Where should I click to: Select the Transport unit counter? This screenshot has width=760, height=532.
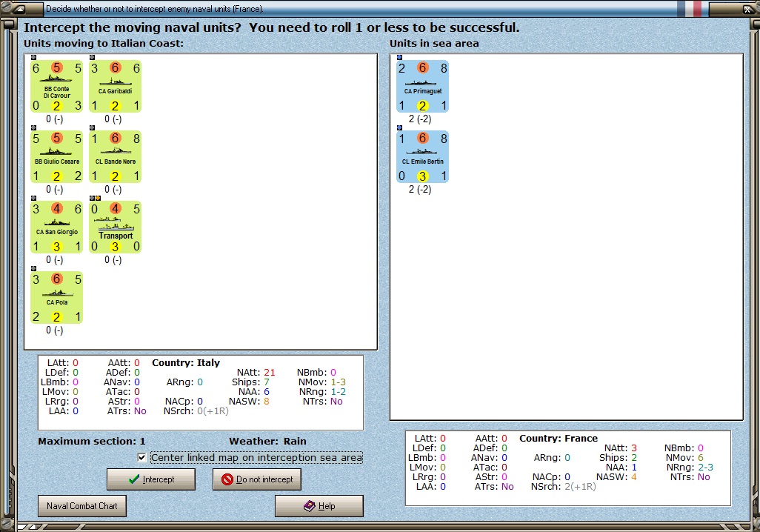(x=115, y=227)
